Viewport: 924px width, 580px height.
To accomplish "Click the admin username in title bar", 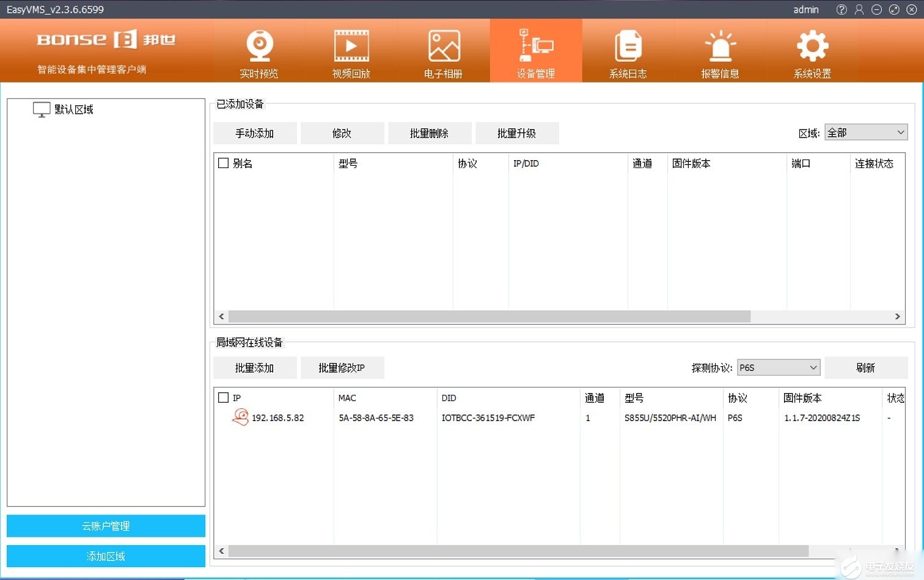I will (806, 9).
